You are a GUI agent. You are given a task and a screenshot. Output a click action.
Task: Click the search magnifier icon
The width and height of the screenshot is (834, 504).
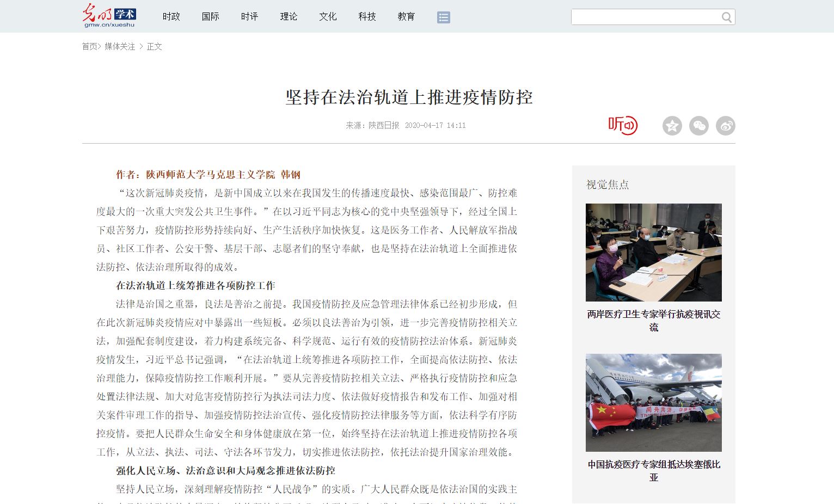[x=726, y=17]
